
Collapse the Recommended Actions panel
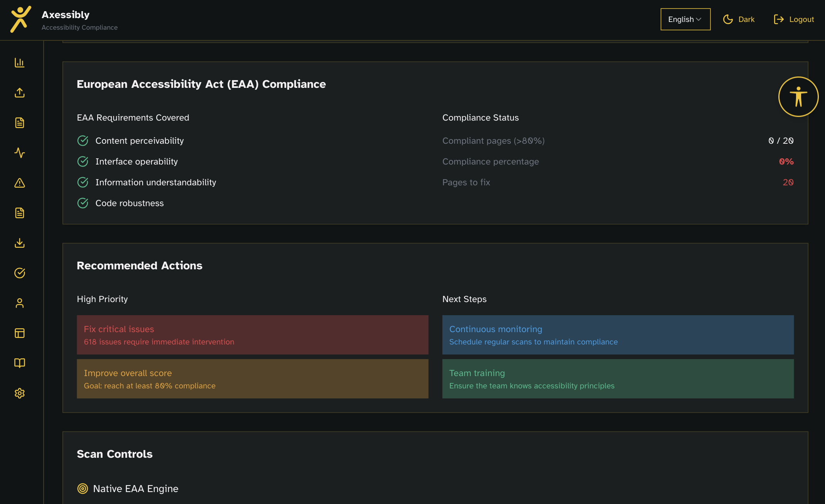click(140, 265)
